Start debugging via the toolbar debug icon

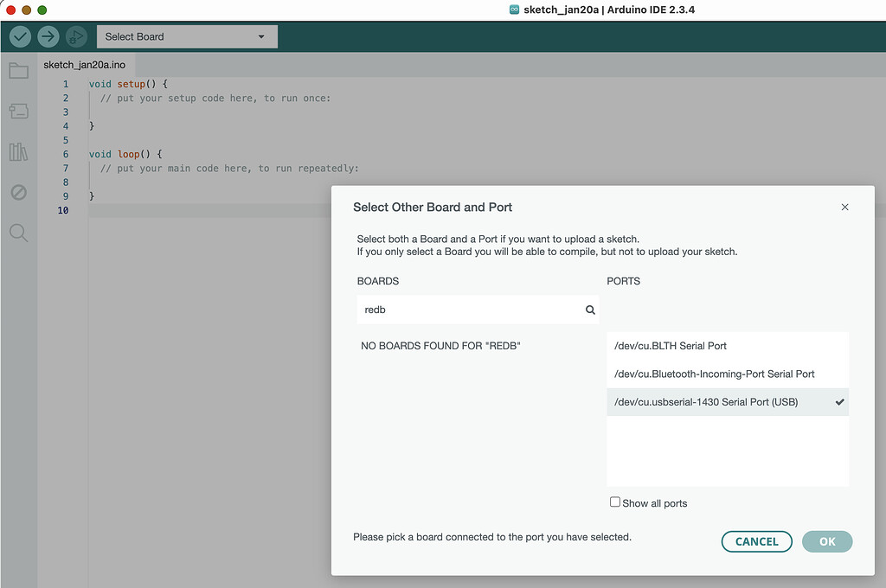pyautogui.click(x=76, y=36)
